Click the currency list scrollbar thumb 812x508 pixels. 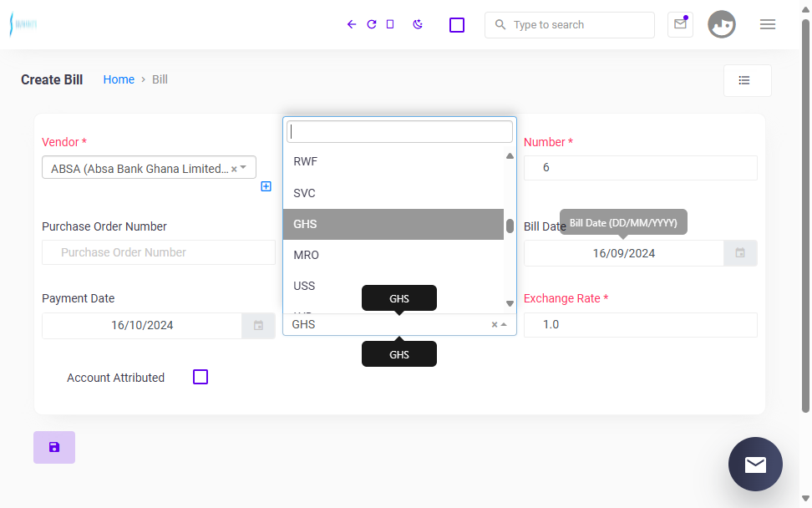coord(510,226)
